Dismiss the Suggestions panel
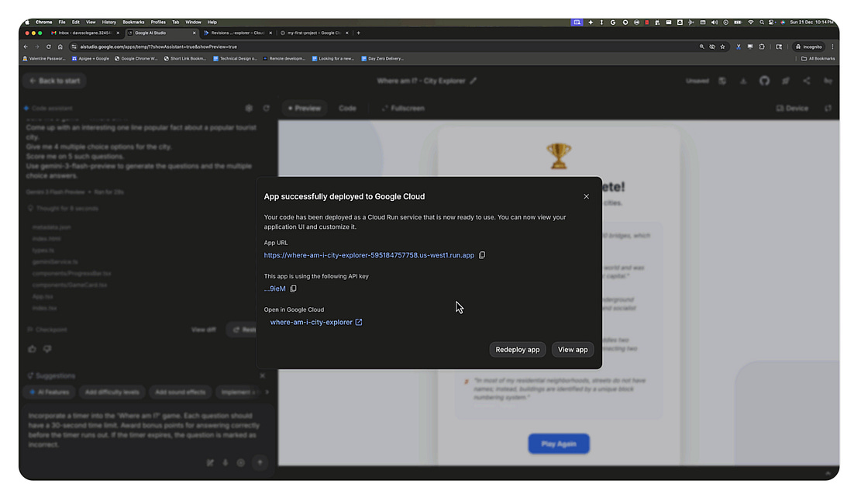This screenshot has height=501, width=868. click(x=263, y=375)
